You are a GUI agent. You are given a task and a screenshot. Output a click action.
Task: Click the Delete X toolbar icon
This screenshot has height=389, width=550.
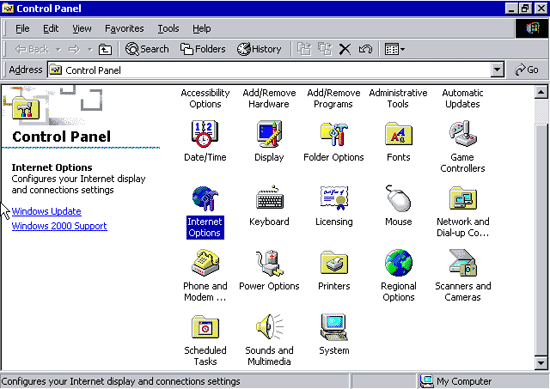[345, 49]
